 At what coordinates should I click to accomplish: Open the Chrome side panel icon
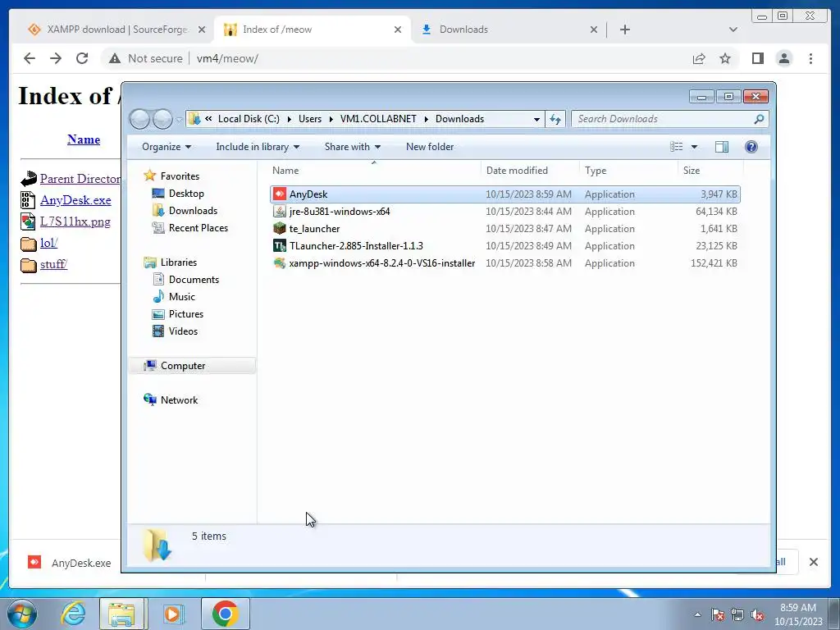click(757, 58)
